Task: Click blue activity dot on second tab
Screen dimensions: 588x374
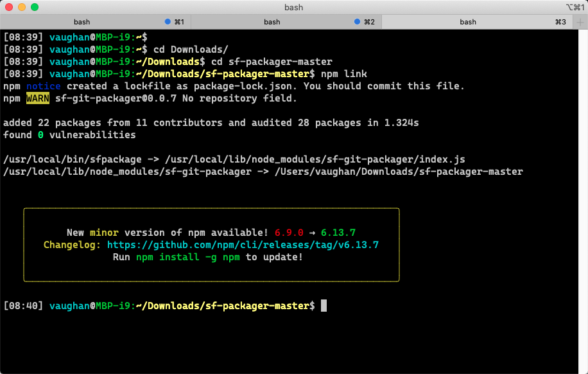Action: click(x=358, y=22)
